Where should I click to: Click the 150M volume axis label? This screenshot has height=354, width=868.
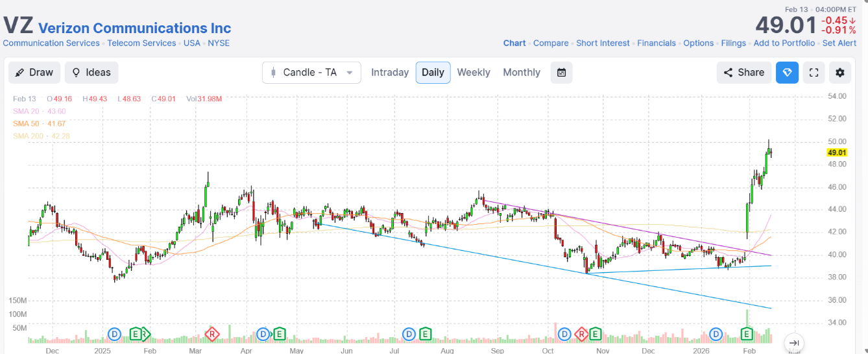tap(18, 301)
